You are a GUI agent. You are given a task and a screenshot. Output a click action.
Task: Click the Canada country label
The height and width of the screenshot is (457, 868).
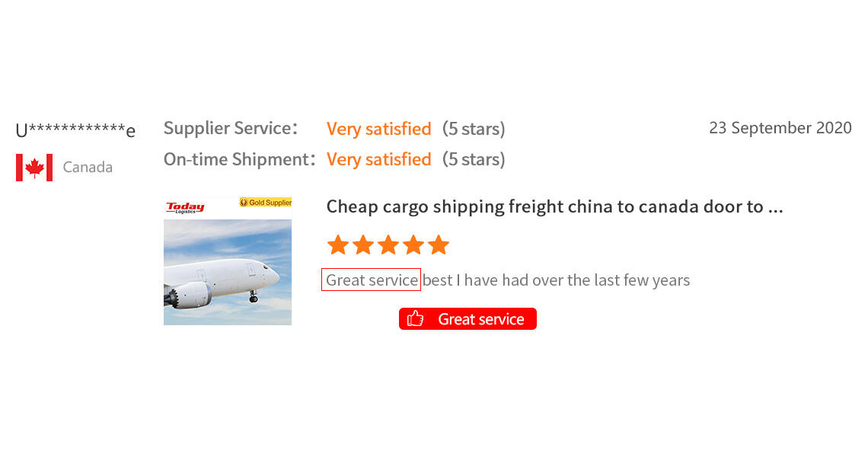click(x=88, y=168)
